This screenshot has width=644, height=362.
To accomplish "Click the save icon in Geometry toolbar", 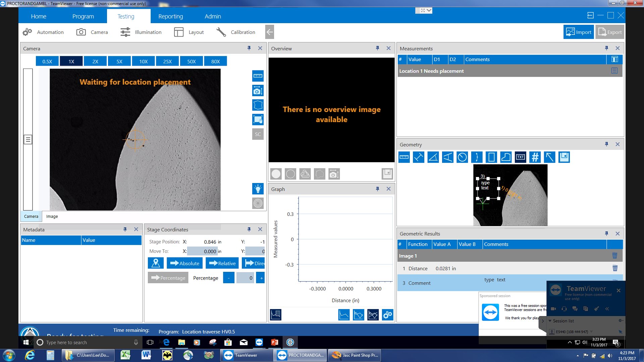I will (564, 157).
